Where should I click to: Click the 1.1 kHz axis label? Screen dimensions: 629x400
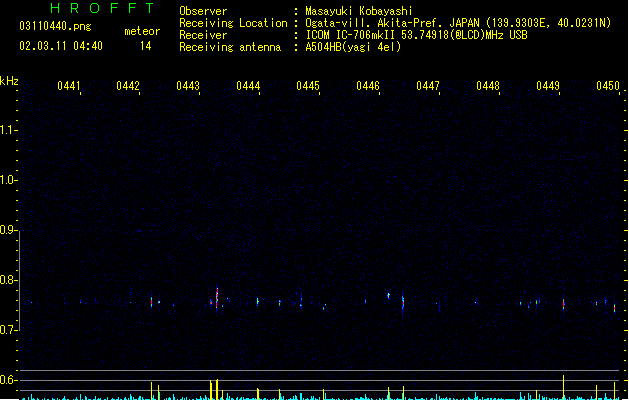coord(8,130)
